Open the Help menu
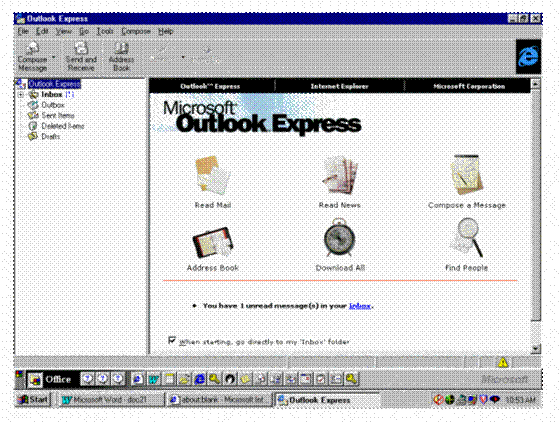Screen dimensions: 559x422 (165, 31)
